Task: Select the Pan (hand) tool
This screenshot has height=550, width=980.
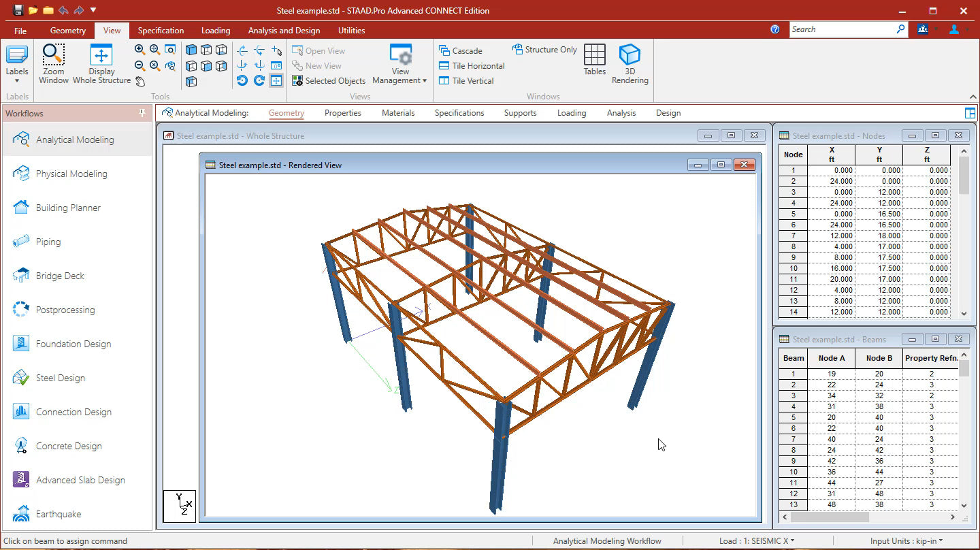Action: tap(140, 82)
